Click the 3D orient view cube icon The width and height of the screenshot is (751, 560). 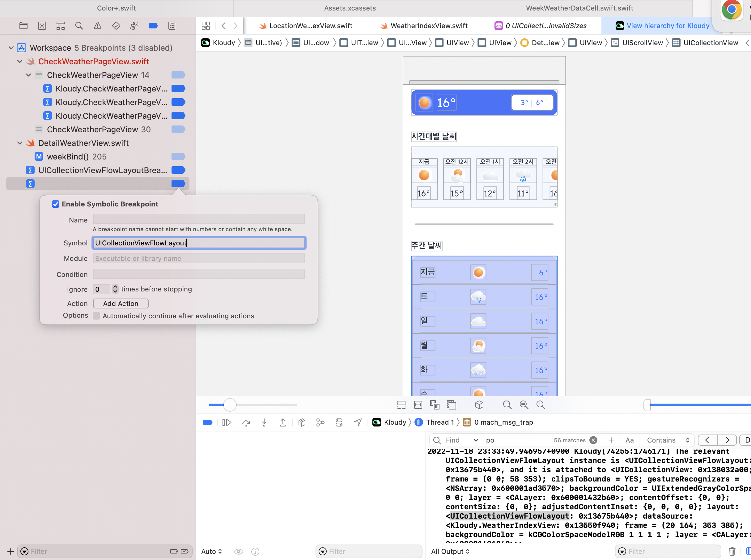click(x=479, y=405)
